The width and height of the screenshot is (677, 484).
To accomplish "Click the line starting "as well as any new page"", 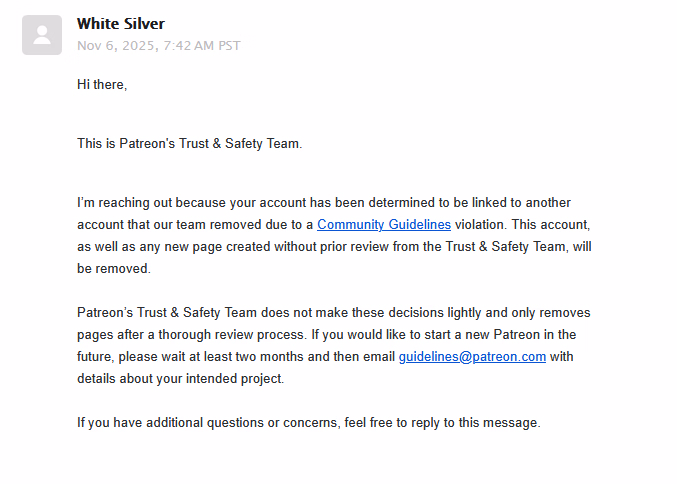I will [x=333, y=247].
